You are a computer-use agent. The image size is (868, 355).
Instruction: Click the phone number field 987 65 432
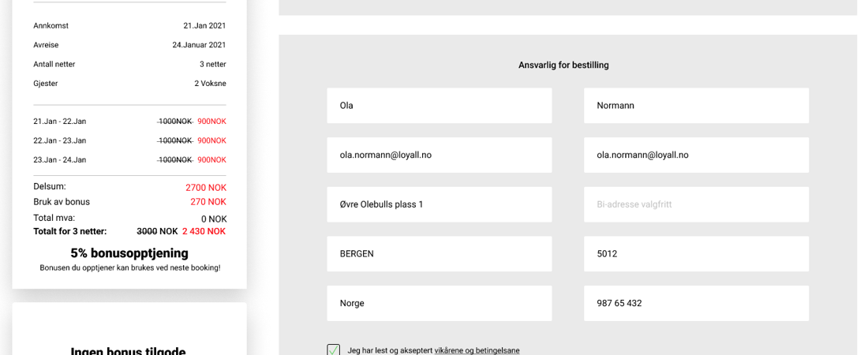click(x=696, y=303)
